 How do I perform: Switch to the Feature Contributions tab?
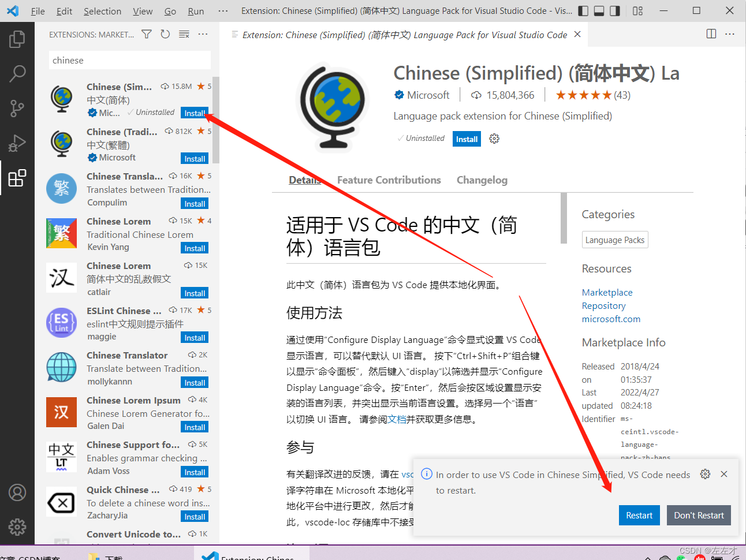click(389, 180)
